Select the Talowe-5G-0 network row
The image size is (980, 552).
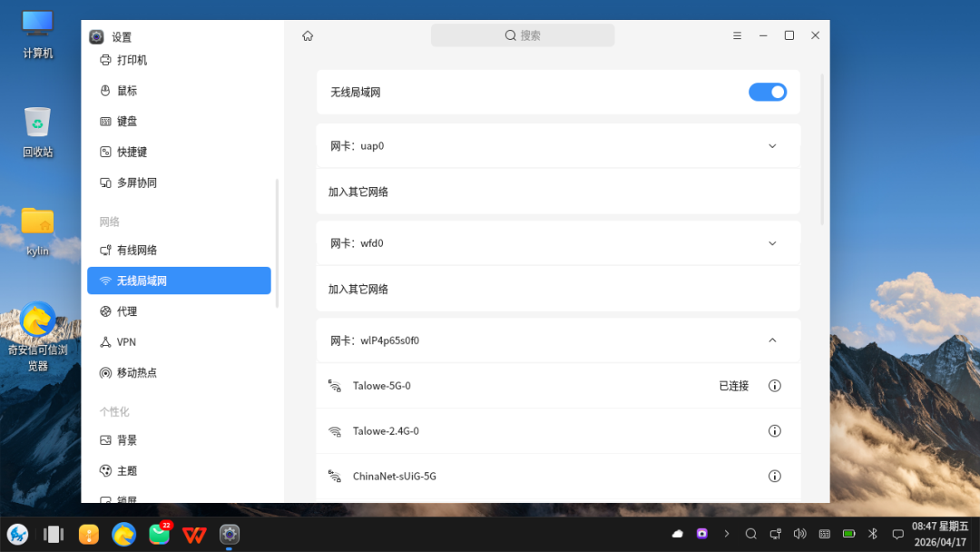point(558,386)
